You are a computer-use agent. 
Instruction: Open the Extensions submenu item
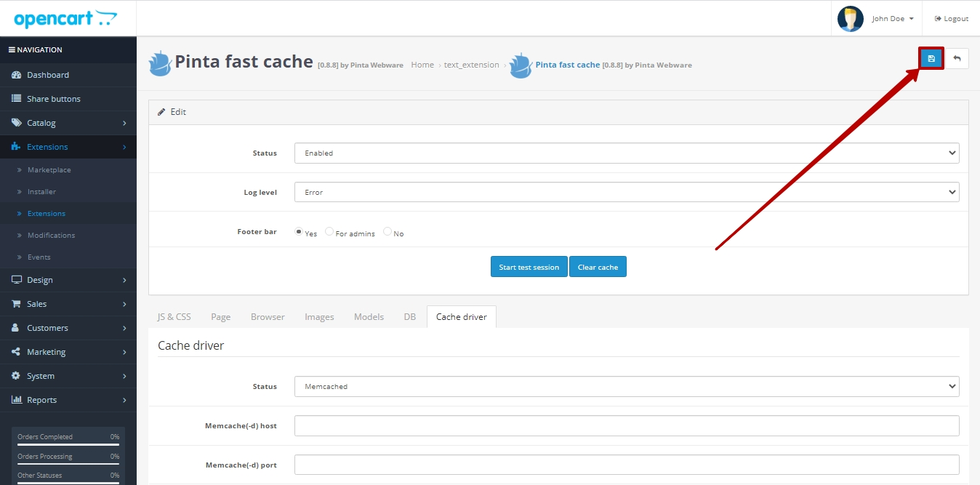click(x=68, y=214)
